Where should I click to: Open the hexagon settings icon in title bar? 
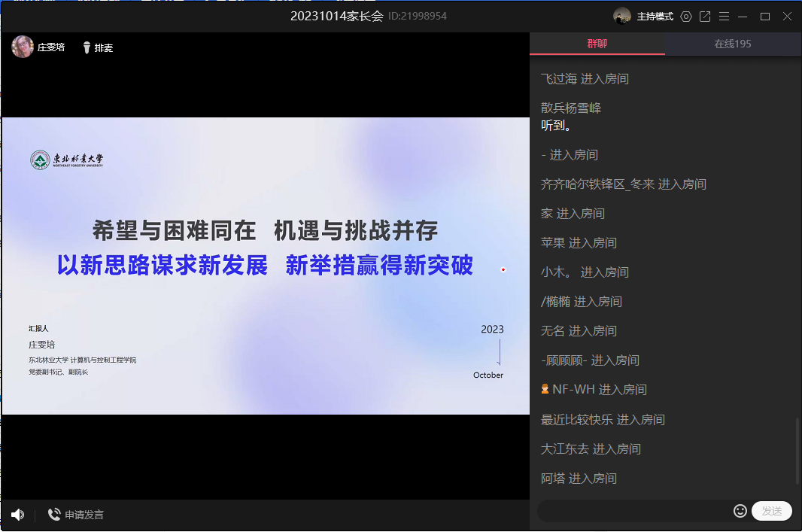click(x=685, y=17)
